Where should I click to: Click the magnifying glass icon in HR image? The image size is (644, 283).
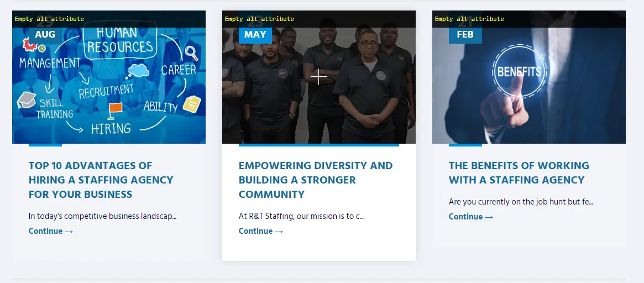[x=191, y=53]
